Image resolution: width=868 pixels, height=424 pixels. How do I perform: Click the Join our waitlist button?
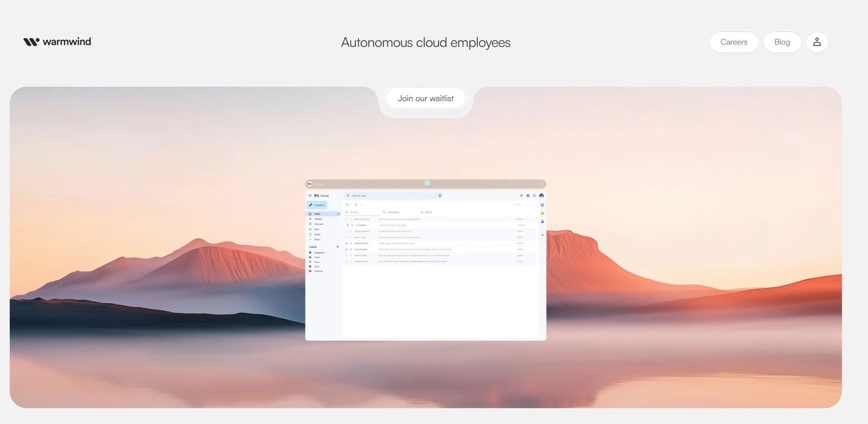click(x=425, y=98)
